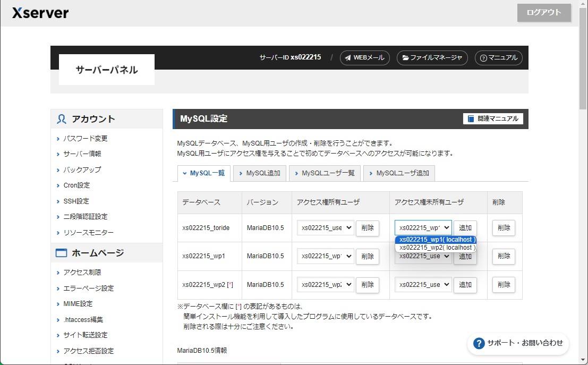The width and height of the screenshot is (588, 365).
Task: Collapse the open non-owner dropdown for xs022215_toride
Action: [x=423, y=228]
